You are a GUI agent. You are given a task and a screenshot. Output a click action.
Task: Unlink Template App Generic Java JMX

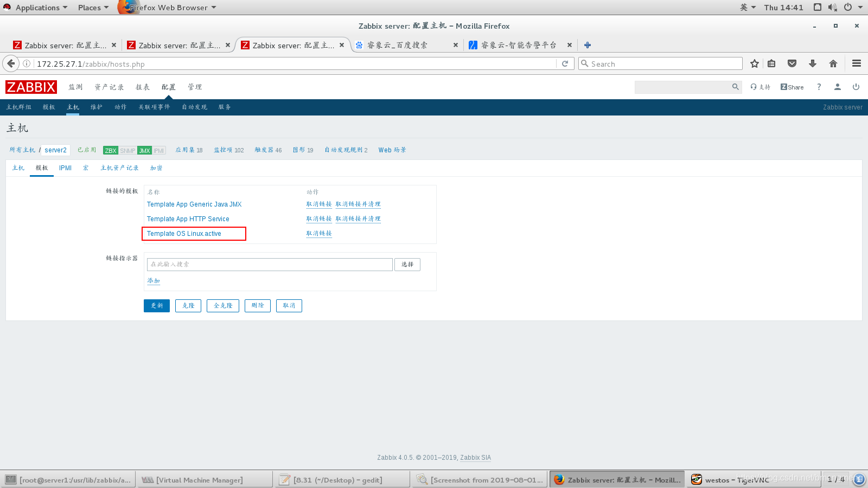pyautogui.click(x=319, y=204)
